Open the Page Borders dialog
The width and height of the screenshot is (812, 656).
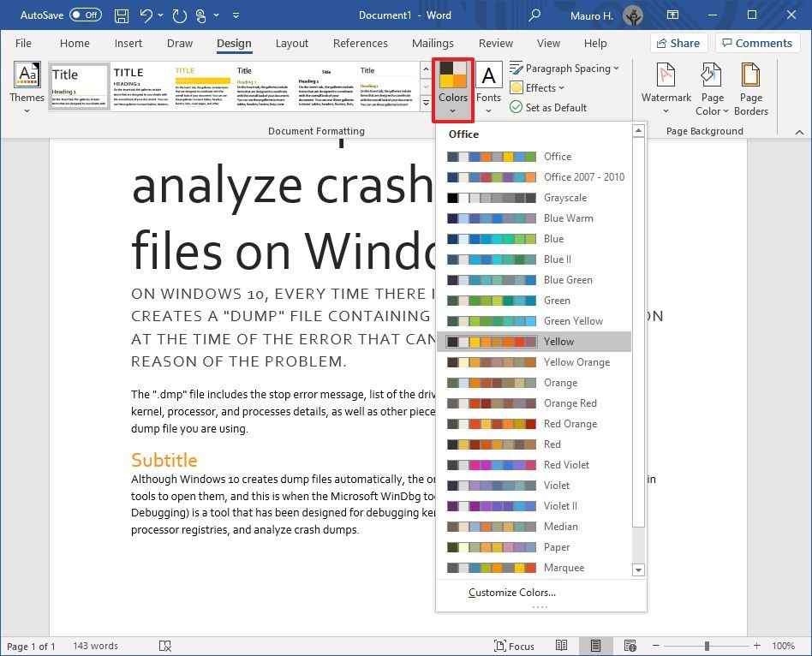pyautogui.click(x=751, y=86)
